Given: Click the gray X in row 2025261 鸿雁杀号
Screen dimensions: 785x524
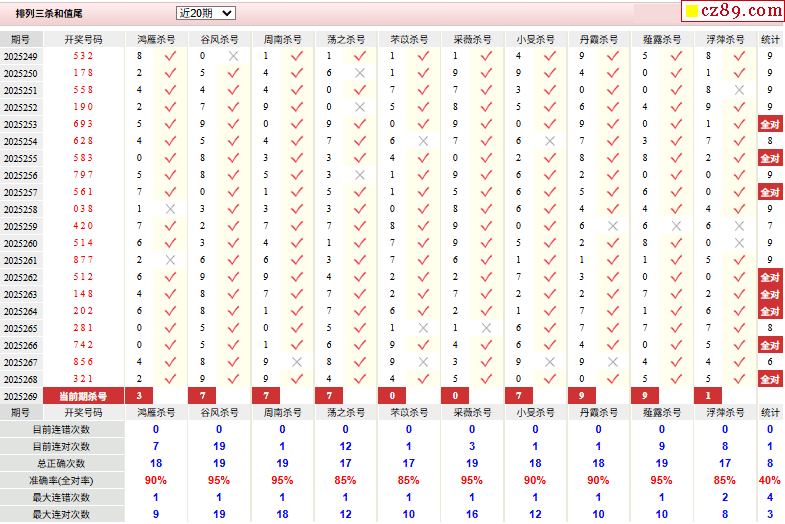Looking at the screenshot, I should click(x=170, y=260).
